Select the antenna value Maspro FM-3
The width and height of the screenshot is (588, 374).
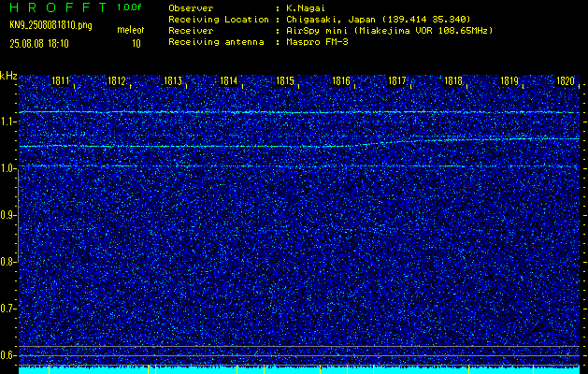[317, 42]
